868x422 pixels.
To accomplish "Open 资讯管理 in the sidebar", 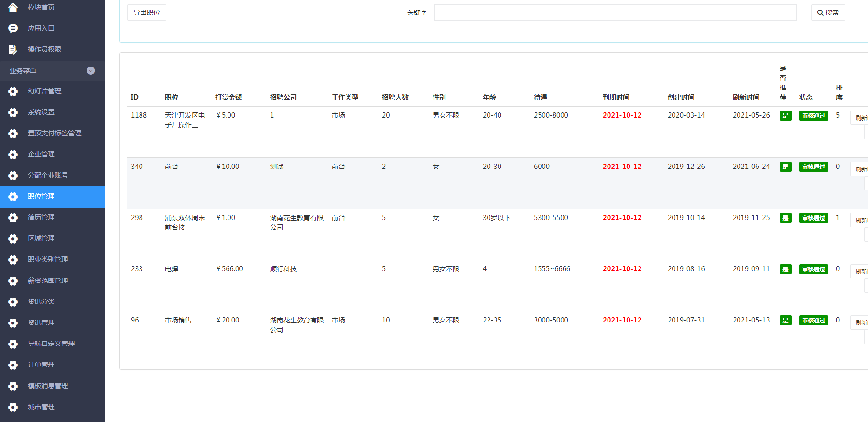I will [x=41, y=323].
